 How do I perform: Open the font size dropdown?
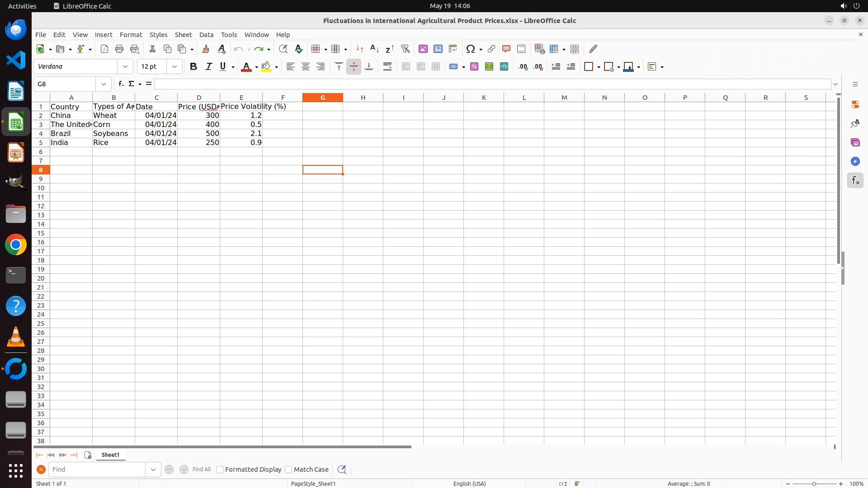pyautogui.click(x=175, y=67)
